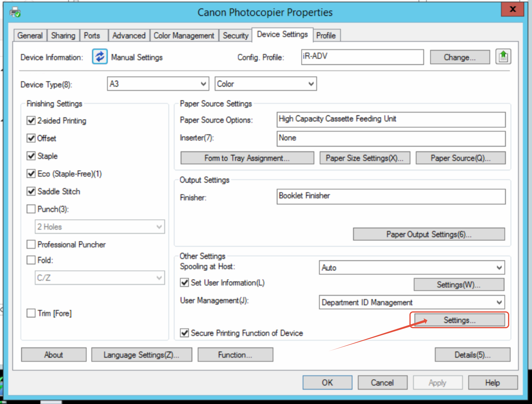Select the Device Settings tab

click(282, 34)
